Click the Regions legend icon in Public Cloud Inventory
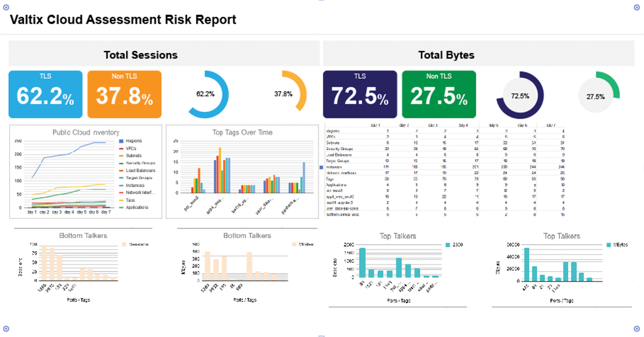Viewport: 644px width, 337px height. click(121, 141)
